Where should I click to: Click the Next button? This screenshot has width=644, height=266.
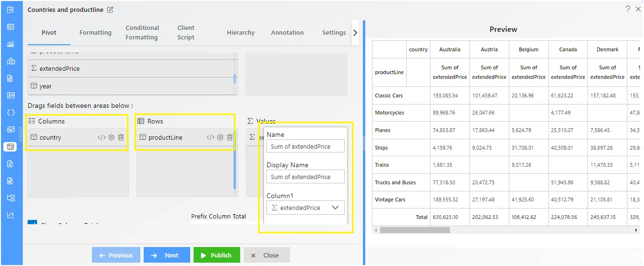click(167, 255)
